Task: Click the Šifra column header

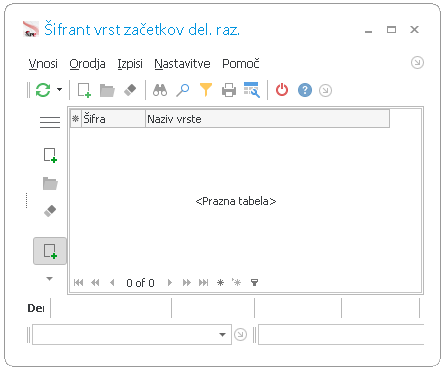Action: pos(114,119)
